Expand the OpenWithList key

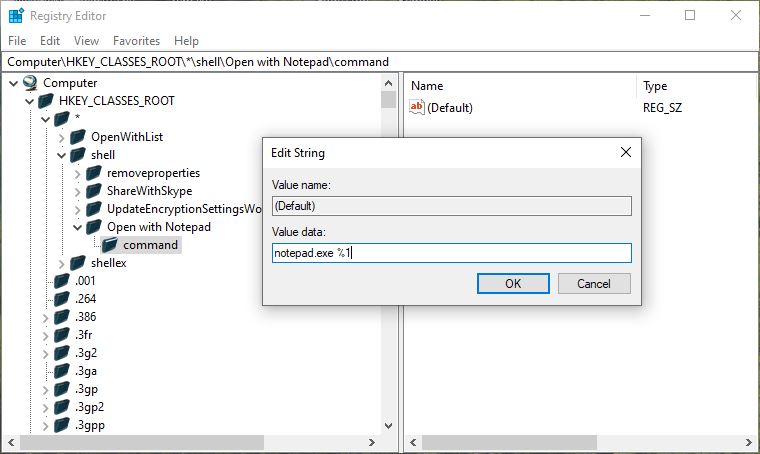pos(62,137)
